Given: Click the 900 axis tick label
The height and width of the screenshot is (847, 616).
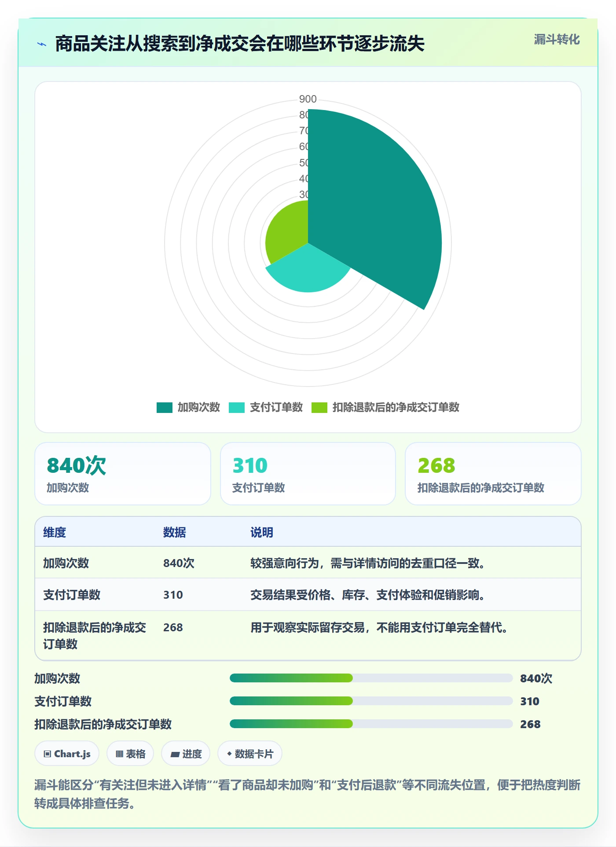Looking at the screenshot, I should coord(308,99).
